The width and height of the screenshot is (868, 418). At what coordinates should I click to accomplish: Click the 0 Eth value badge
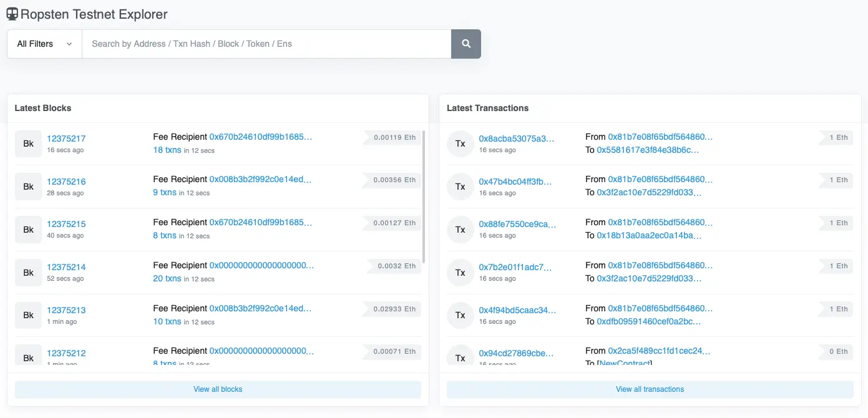pyautogui.click(x=836, y=351)
